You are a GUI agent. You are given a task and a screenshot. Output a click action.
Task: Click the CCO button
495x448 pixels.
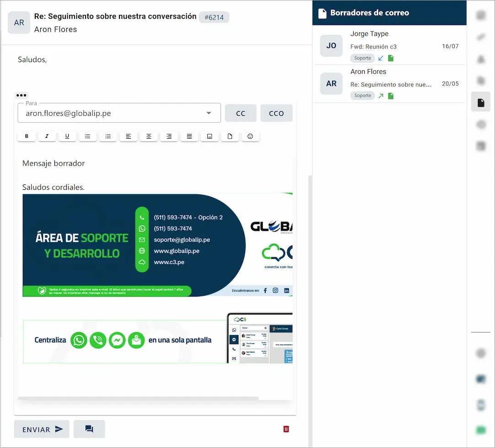click(x=276, y=113)
